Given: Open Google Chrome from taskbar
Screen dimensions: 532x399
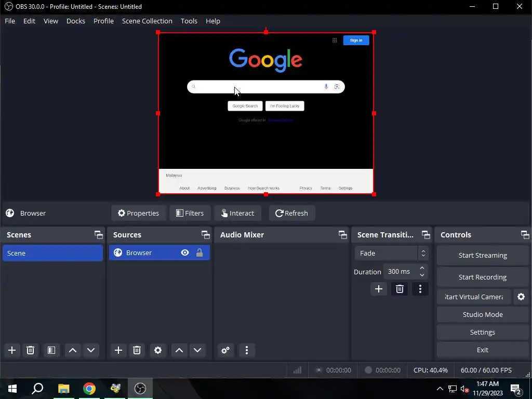Looking at the screenshot, I should click(x=89, y=389).
